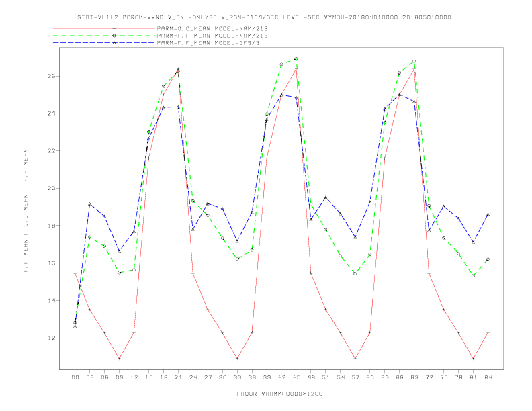Screen dimensions: 532x411
Task: Click x-axis tick label 21
Action: click(x=178, y=377)
